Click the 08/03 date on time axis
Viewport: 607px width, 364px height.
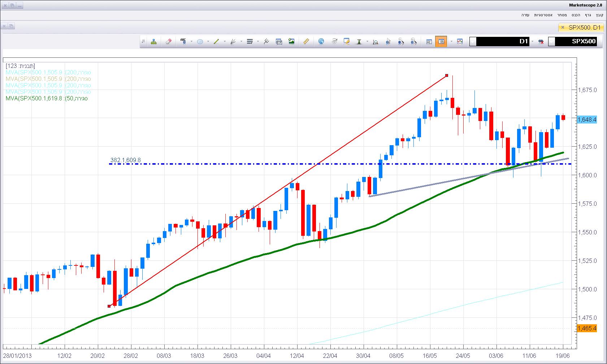point(164,356)
